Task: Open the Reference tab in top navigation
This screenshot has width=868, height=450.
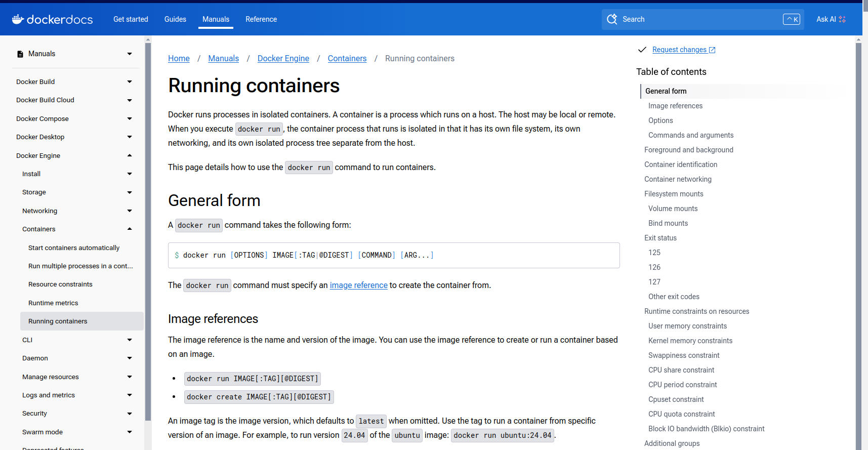Action: [261, 19]
